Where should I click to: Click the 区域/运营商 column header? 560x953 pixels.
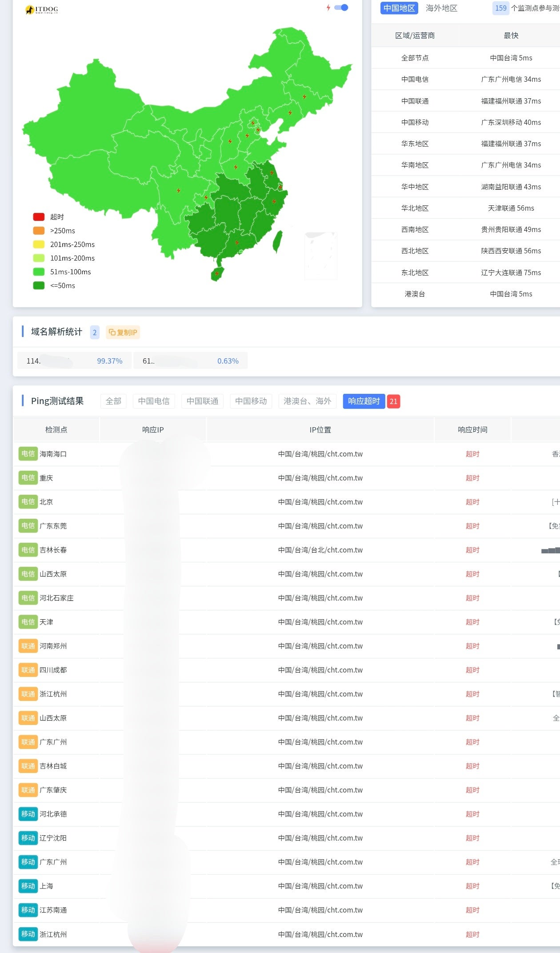tap(415, 36)
